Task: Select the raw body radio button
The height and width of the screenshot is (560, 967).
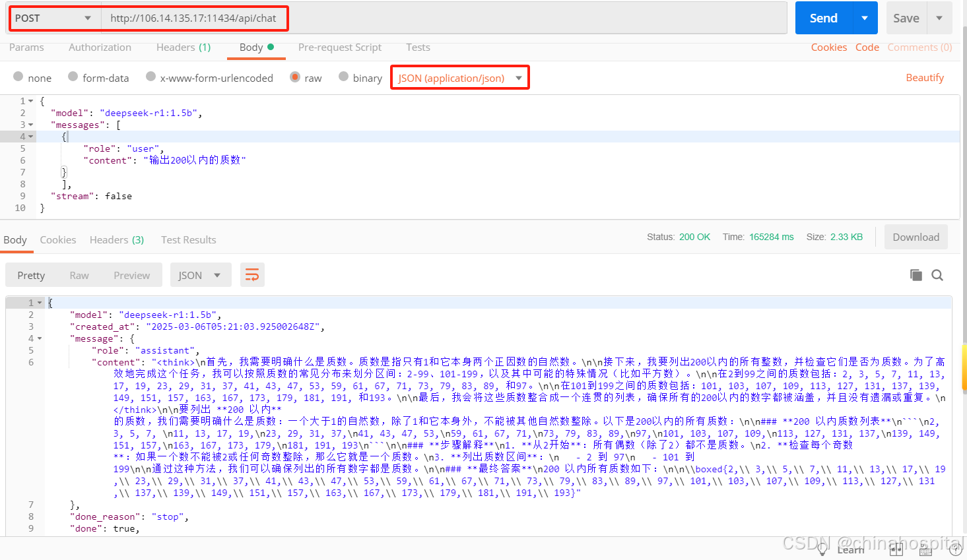Action: [x=295, y=77]
